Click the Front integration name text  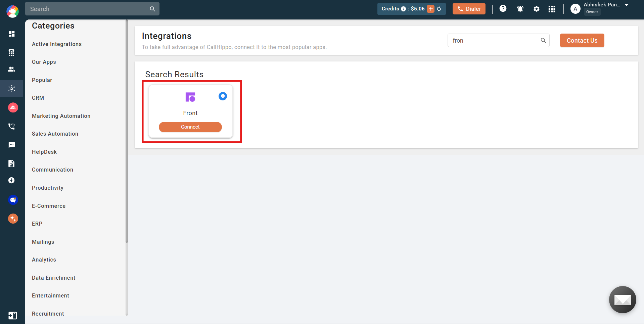pos(190,113)
